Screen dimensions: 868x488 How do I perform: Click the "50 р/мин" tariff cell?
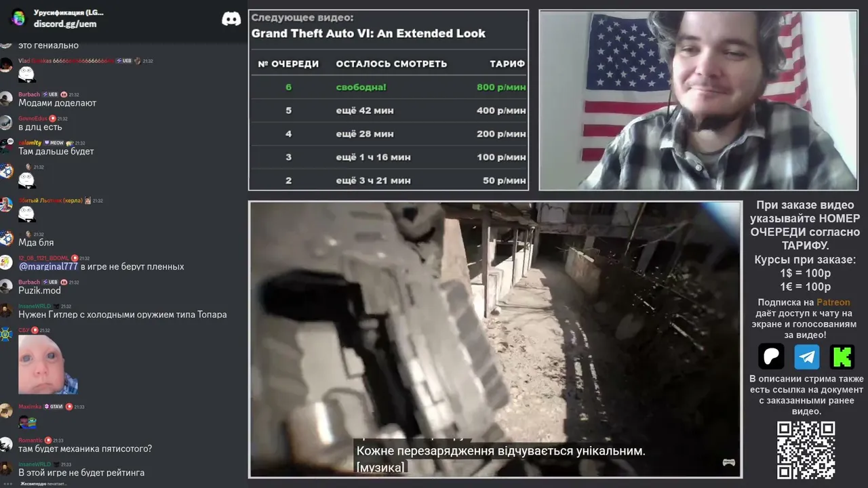tap(504, 180)
